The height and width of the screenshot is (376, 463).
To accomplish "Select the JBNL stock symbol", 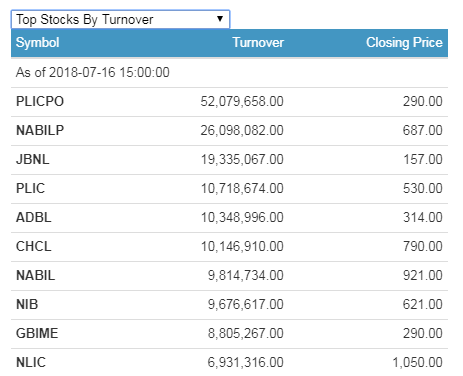I will click(x=33, y=159).
